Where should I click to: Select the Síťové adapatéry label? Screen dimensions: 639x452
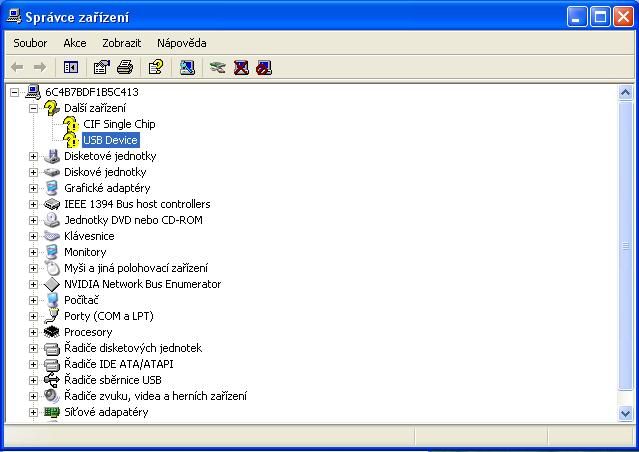[106, 412]
